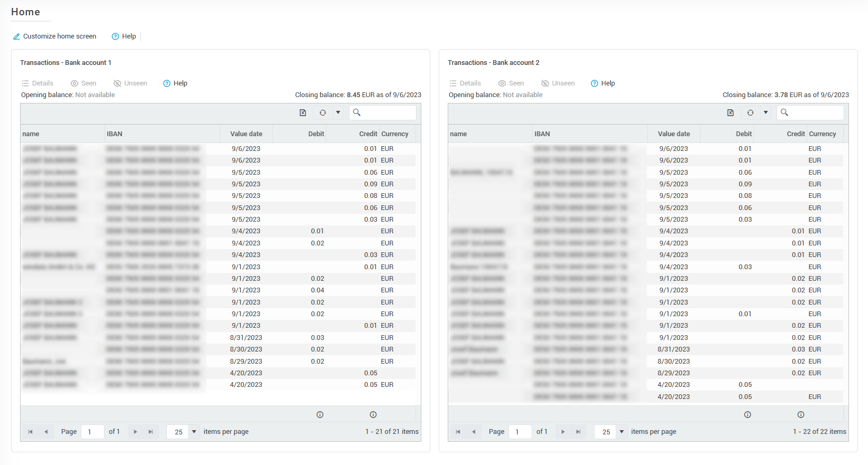The width and height of the screenshot is (868, 465).
Task: Open the Help link below Home title
Action: pos(124,36)
